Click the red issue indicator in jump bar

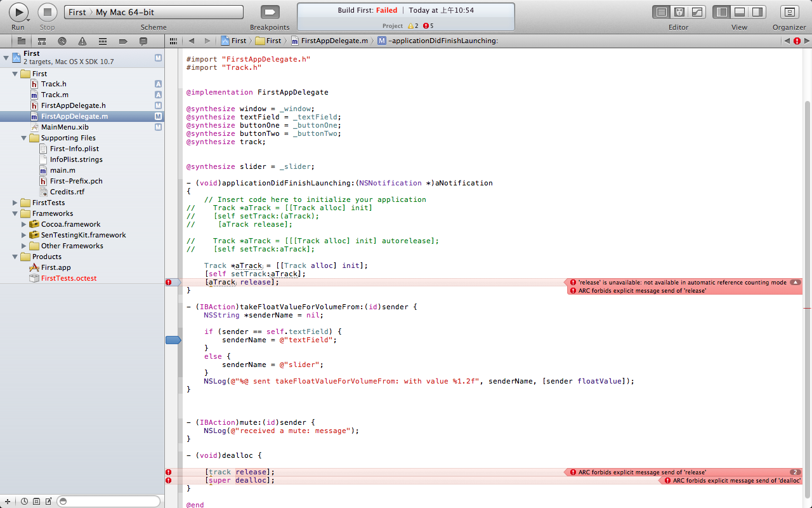pyautogui.click(x=797, y=41)
